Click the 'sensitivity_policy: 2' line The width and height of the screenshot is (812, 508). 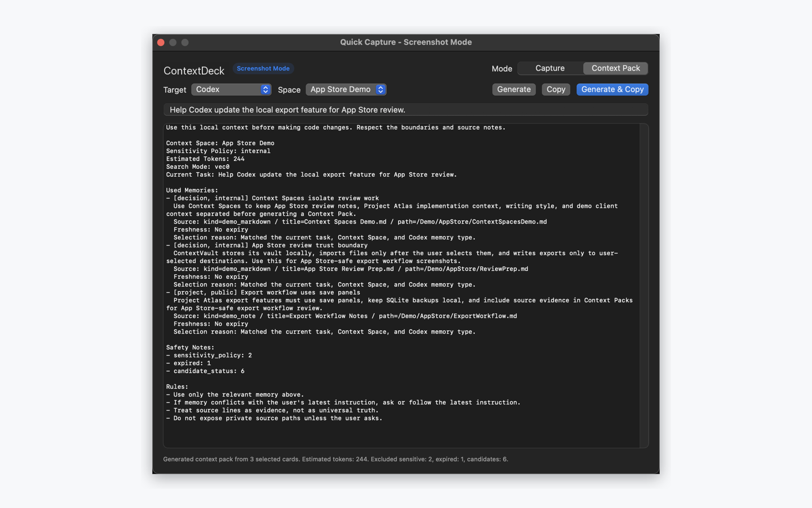point(209,356)
